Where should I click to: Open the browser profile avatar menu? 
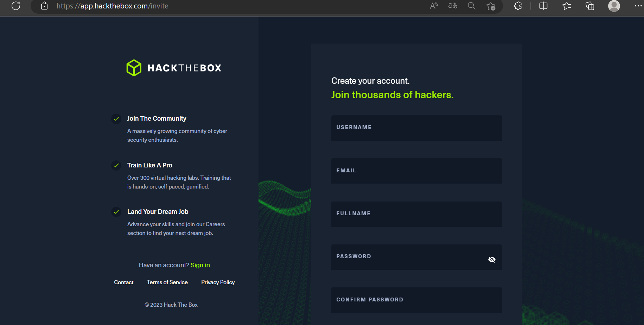614,6
